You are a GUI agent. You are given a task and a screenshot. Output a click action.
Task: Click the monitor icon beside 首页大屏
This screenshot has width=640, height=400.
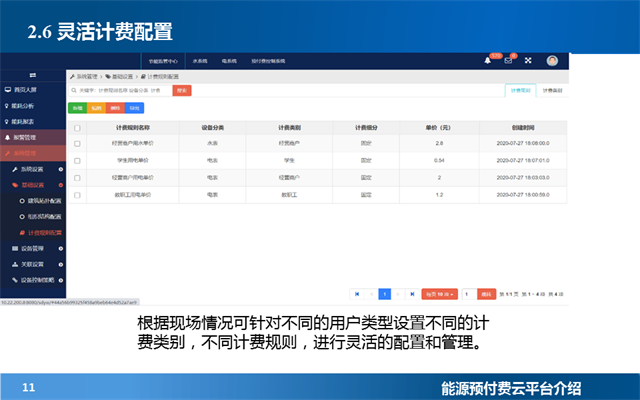tap(8, 89)
